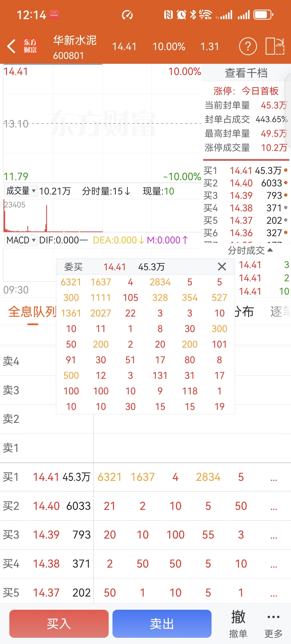This screenshot has height=644, width=291.
Task: Select the 全息队列 tab
Action: click(33, 312)
